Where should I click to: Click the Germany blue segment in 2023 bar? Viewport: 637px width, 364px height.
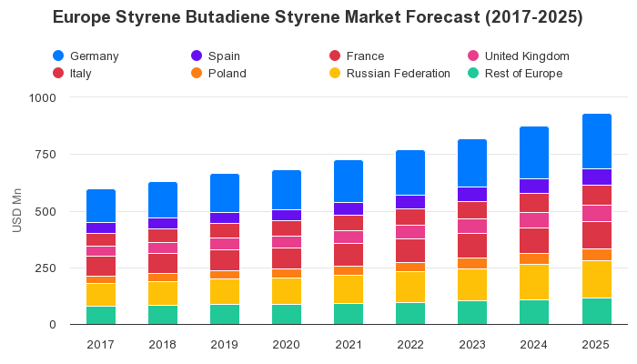472,163
